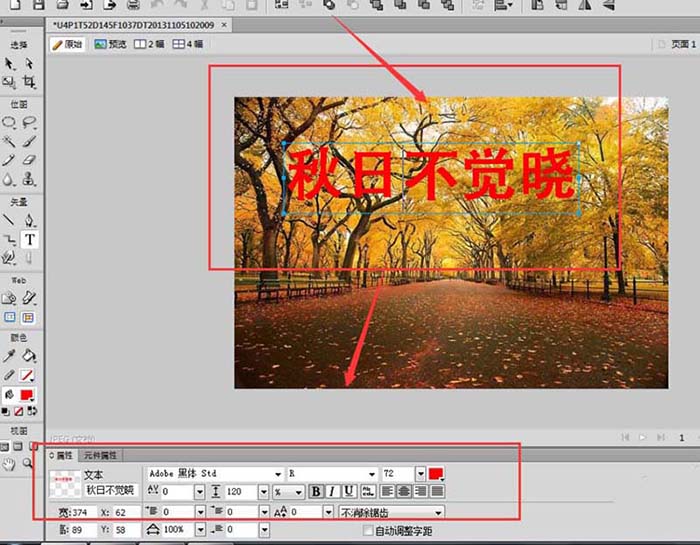Image resolution: width=700 pixels, height=545 pixels.
Task: Open the Adobe 黑体 Std font dropdown
Action: pyautogui.click(x=277, y=473)
